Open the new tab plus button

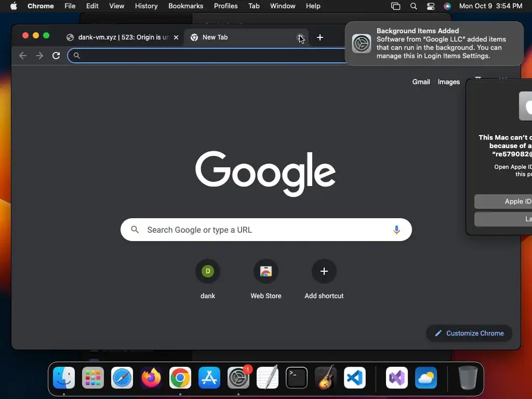pyautogui.click(x=320, y=37)
